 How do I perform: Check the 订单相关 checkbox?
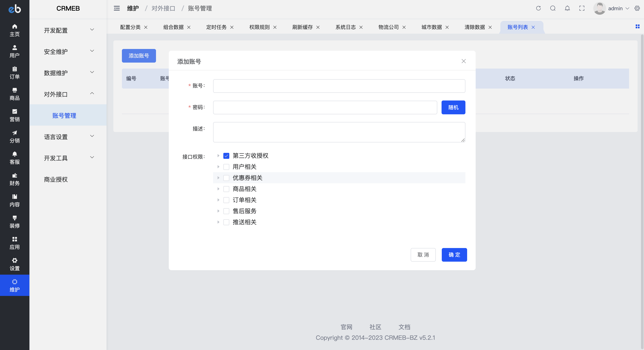click(x=226, y=200)
